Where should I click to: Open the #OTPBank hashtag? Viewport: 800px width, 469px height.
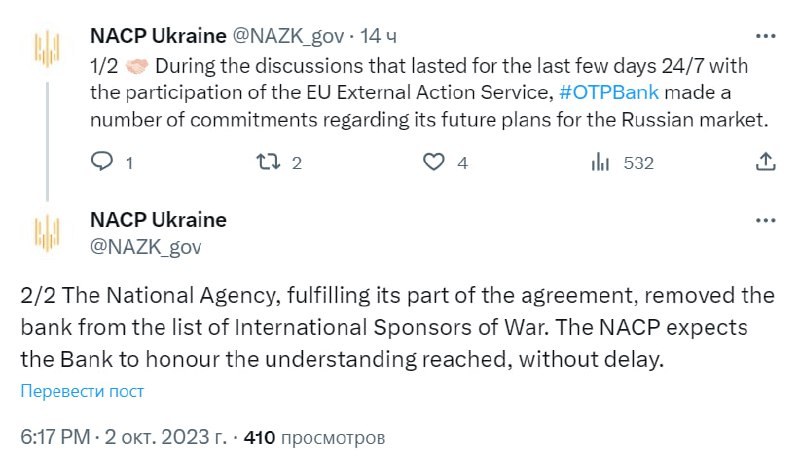609,94
